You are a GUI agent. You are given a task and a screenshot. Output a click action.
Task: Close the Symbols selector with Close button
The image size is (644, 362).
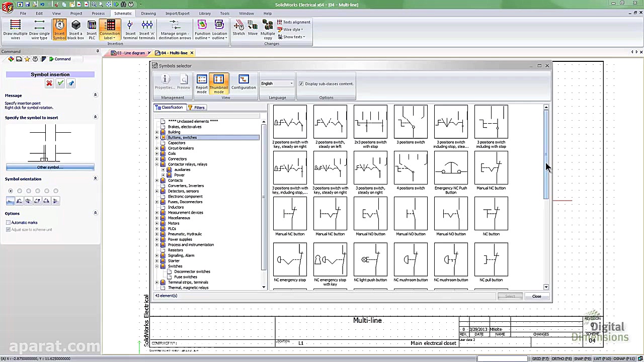[x=536, y=296]
